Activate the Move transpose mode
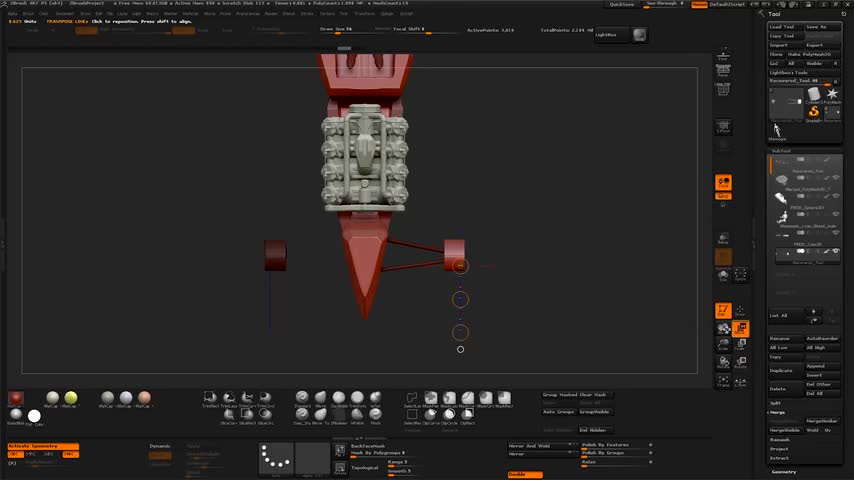Screen dimensions: 854x480 tap(741, 328)
